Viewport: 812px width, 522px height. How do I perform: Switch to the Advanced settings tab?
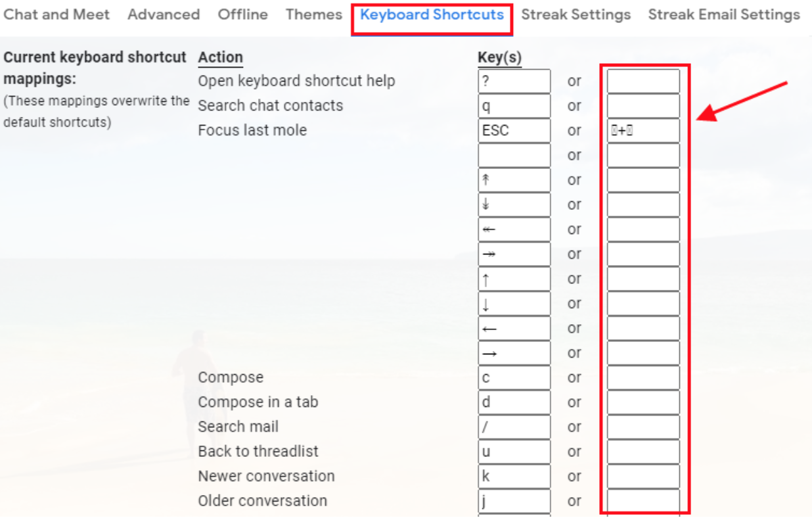click(164, 14)
